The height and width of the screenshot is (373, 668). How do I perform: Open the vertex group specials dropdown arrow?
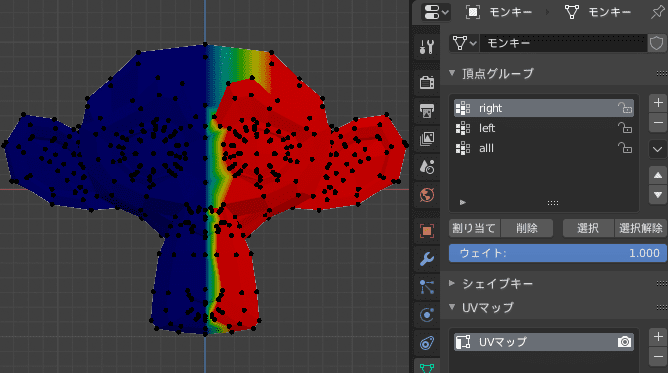click(657, 149)
